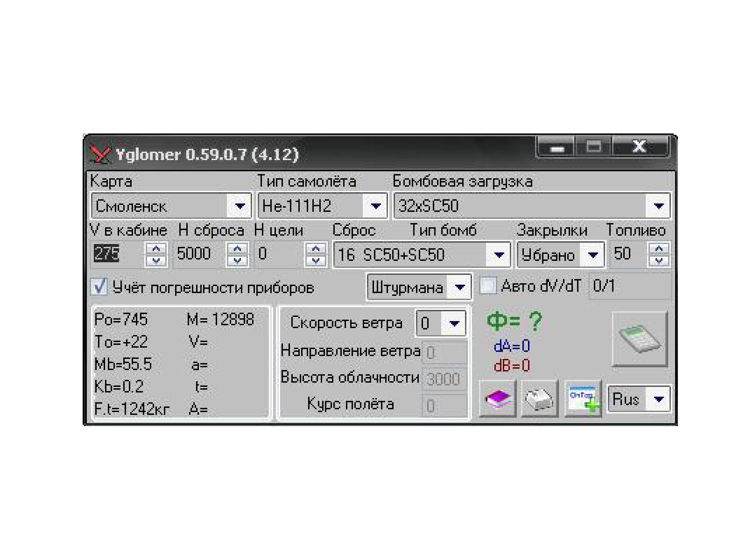
Task: Decrease 'H цели' target height
Action: [316, 260]
